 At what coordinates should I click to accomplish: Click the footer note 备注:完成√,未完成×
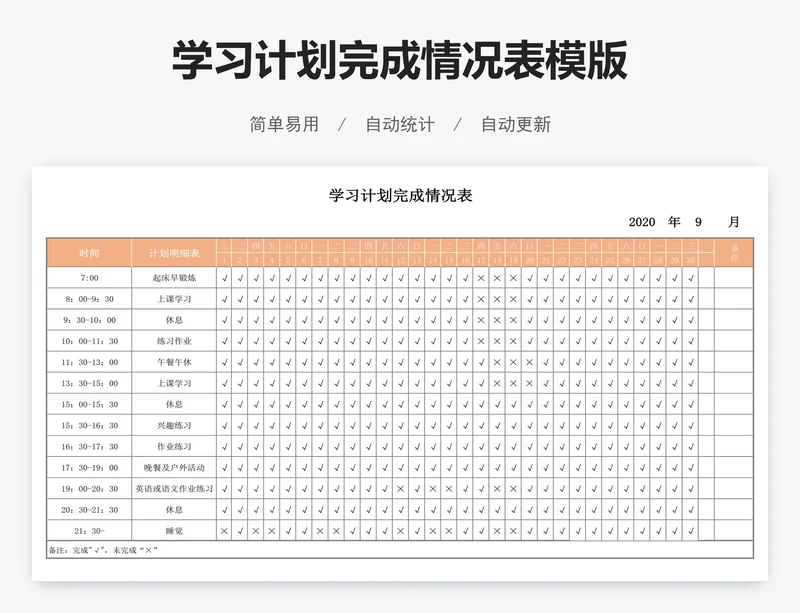point(103,550)
